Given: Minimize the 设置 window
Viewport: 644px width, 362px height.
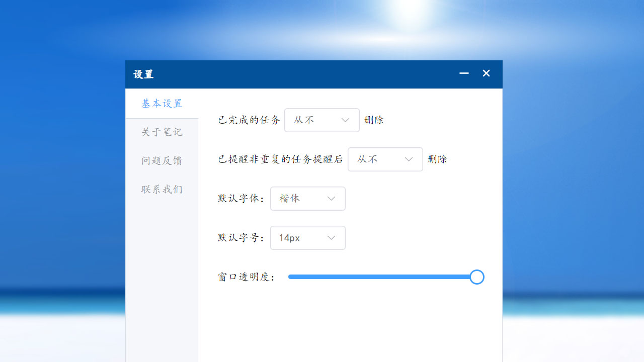Looking at the screenshot, I should pyautogui.click(x=463, y=73).
